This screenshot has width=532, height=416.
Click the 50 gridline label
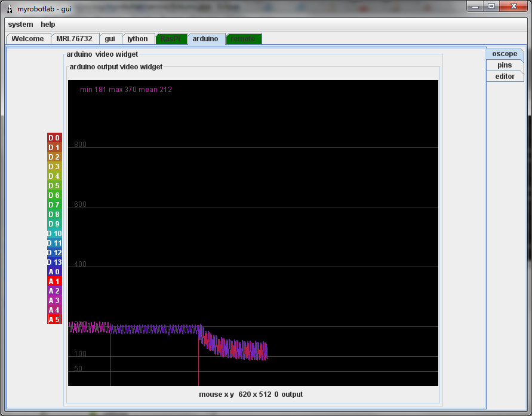[x=78, y=368]
